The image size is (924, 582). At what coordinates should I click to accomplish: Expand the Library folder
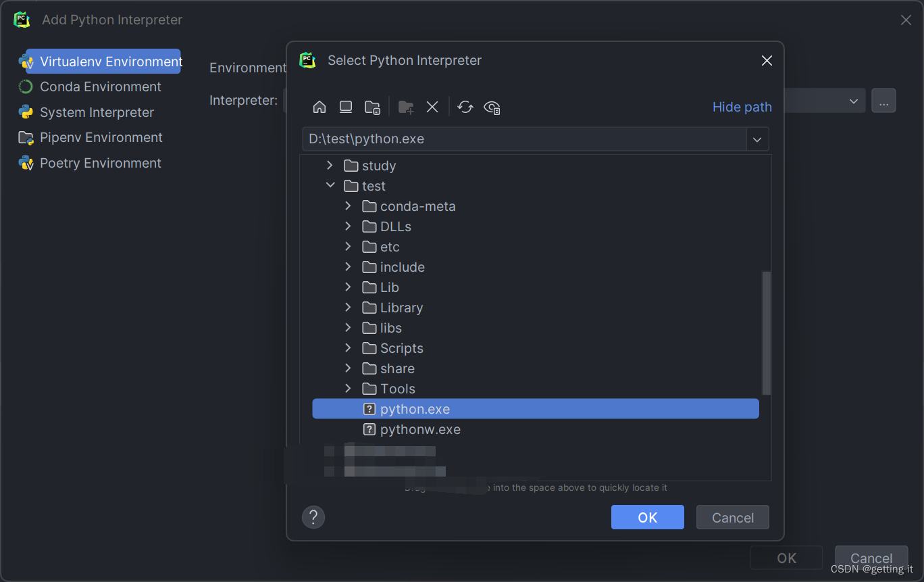(348, 308)
